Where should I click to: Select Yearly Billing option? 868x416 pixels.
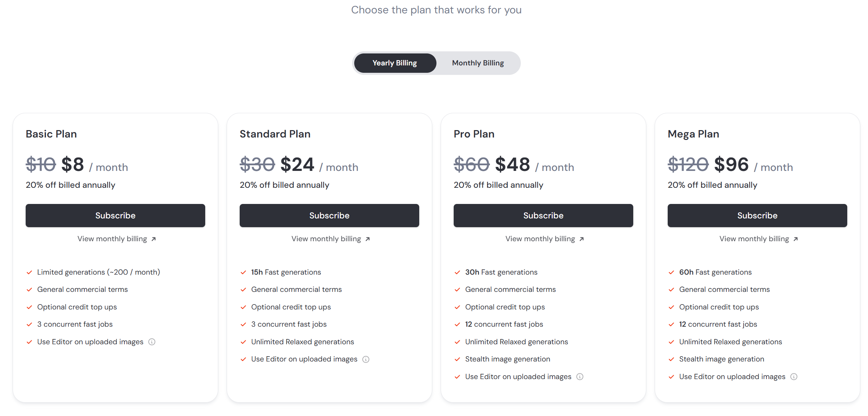395,63
